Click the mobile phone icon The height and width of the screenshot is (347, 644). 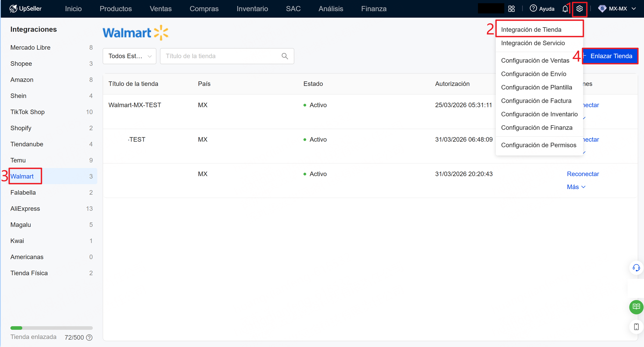[636, 327]
